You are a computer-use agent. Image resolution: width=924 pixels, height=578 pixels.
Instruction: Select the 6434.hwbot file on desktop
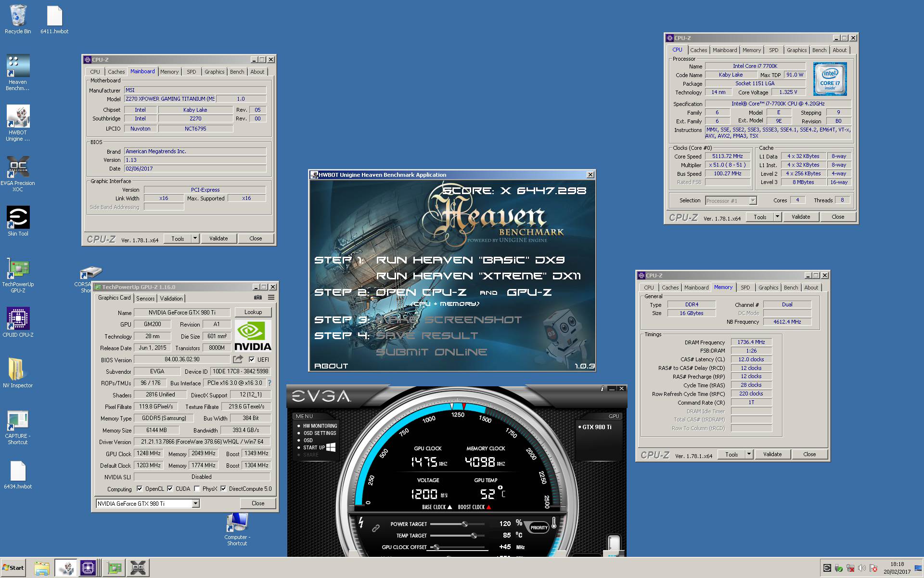[18, 474]
